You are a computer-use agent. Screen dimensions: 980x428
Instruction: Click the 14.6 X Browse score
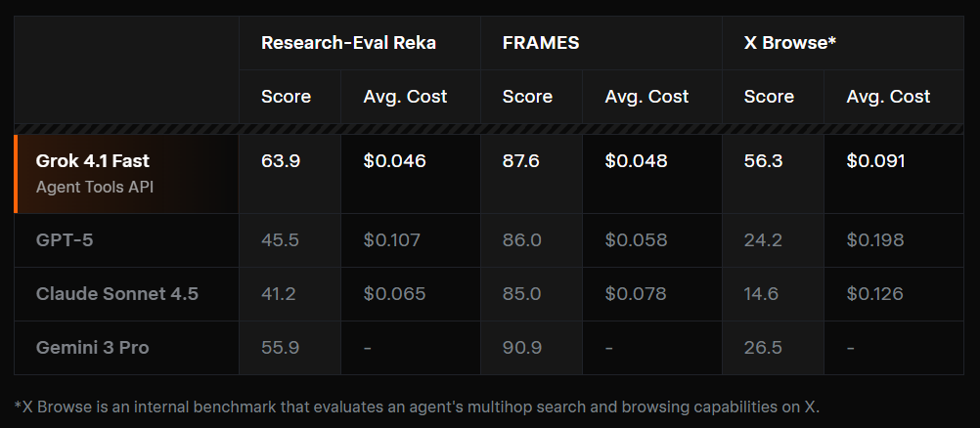click(762, 294)
